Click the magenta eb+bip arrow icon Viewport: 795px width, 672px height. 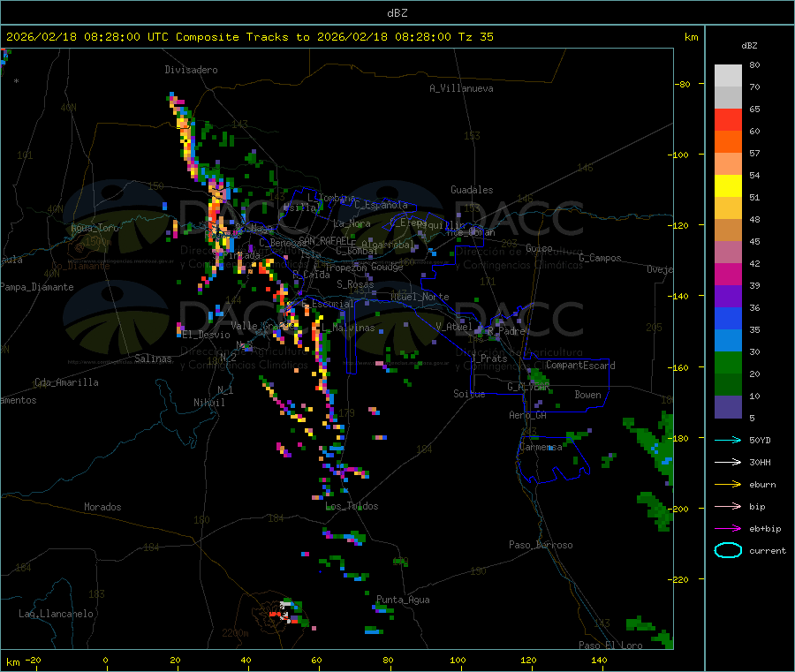pyautogui.click(x=728, y=529)
